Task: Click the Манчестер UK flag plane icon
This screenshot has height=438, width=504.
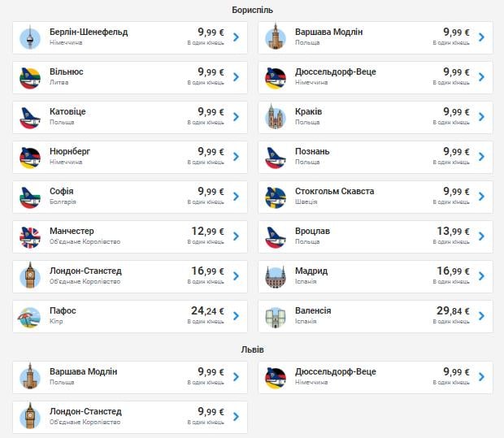Action: 30,236
